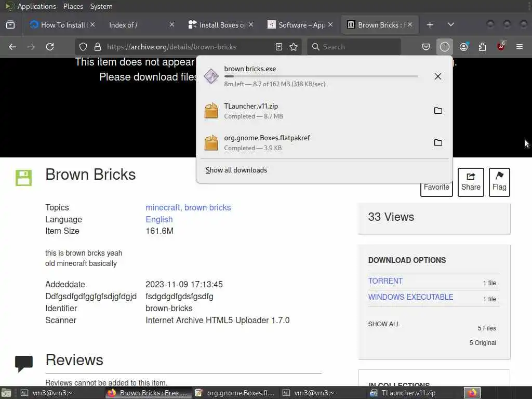Click the Search box in toolbar
This screenshot has height=399, width=532.
(x=354, y=47)
